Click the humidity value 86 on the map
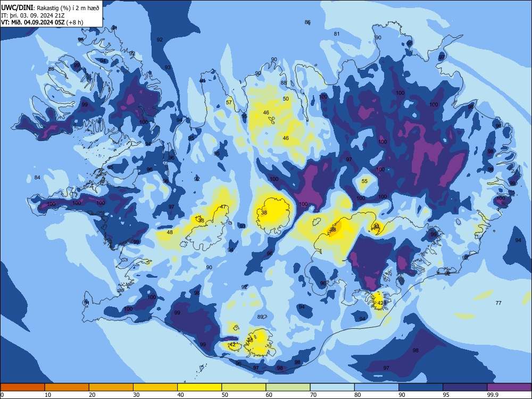Screen dimensions: 532x399 click(x=307, y=22)
